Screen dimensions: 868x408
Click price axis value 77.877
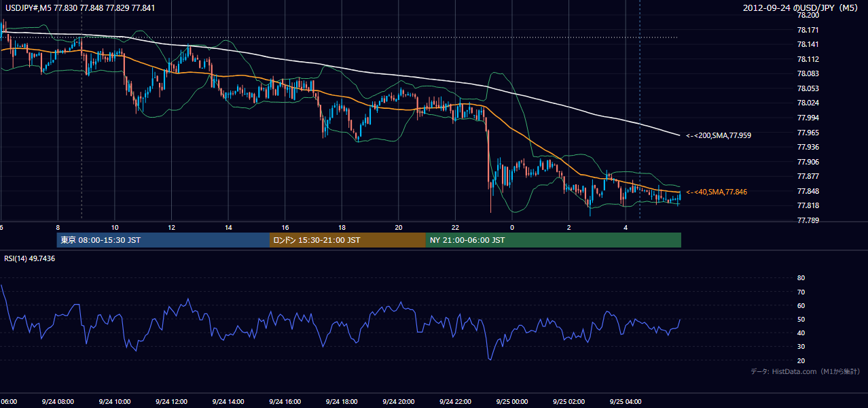point(807,176)
